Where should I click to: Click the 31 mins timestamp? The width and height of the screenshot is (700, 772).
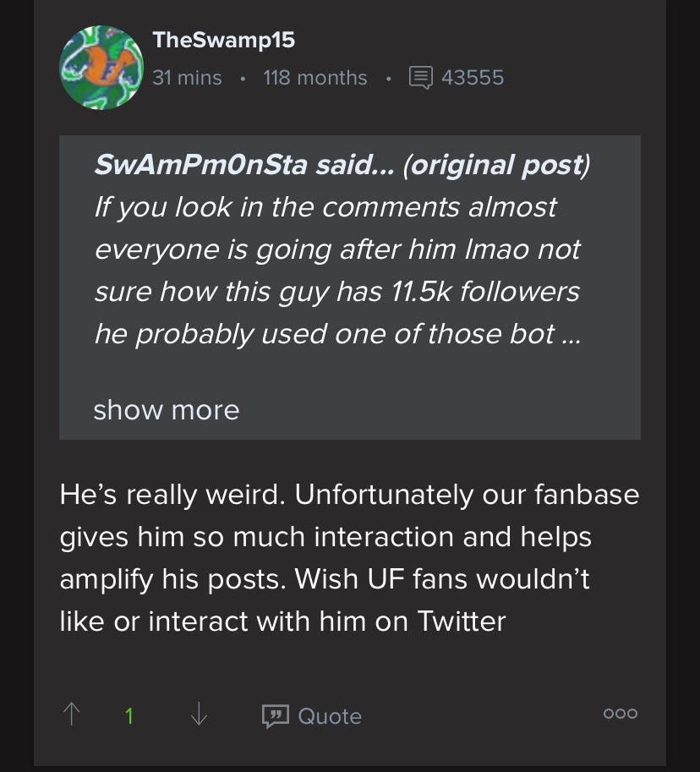point(187,77)
